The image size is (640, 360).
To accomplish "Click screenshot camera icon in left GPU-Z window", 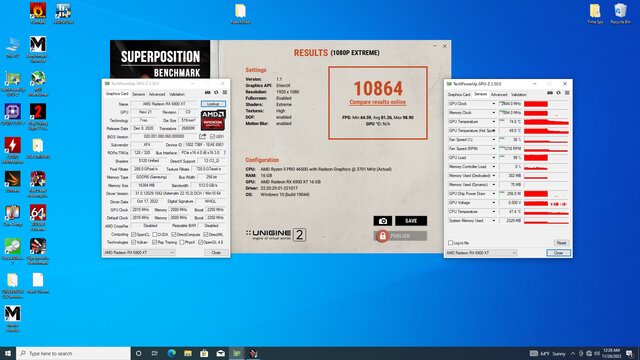I will [x=208, y=93].
